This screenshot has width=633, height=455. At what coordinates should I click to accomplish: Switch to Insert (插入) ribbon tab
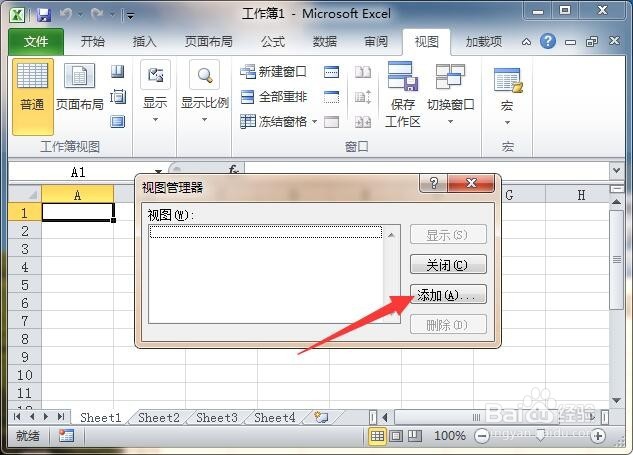tap(144, 41)
